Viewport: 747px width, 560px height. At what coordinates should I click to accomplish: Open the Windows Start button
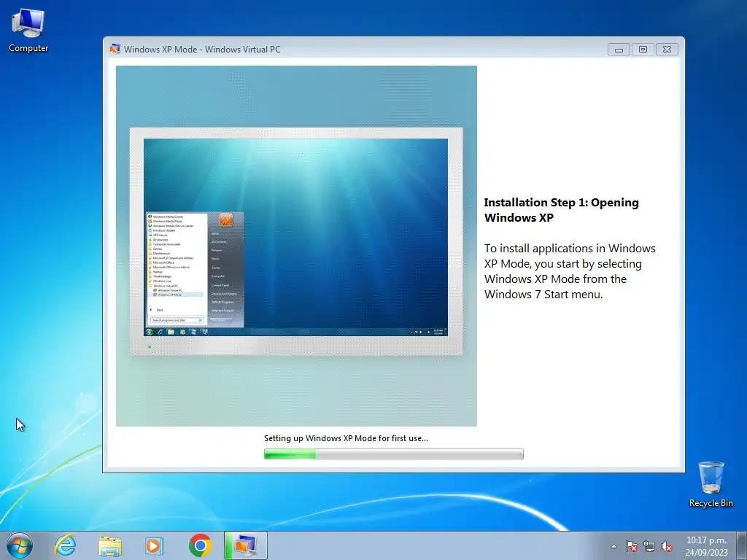click(x=19, y=545)
